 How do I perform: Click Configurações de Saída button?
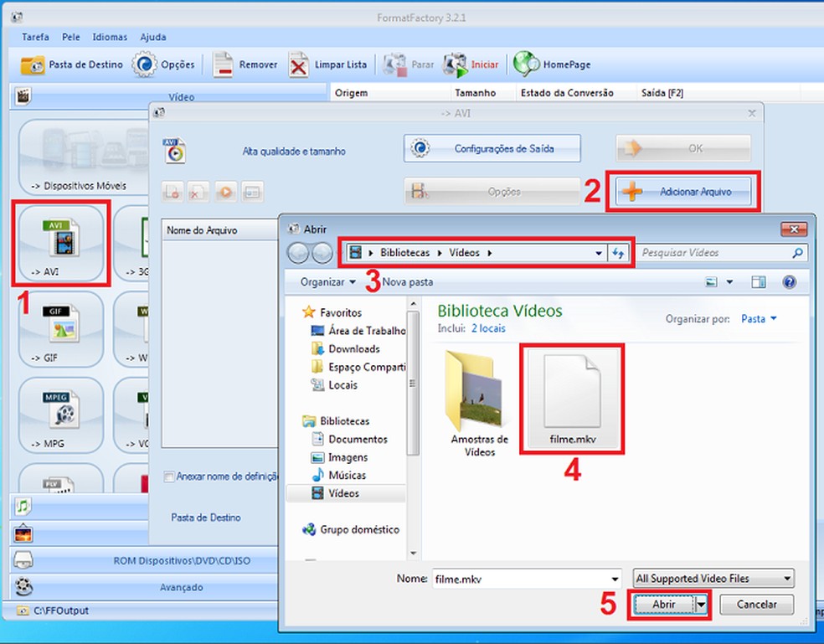[492, 148]
